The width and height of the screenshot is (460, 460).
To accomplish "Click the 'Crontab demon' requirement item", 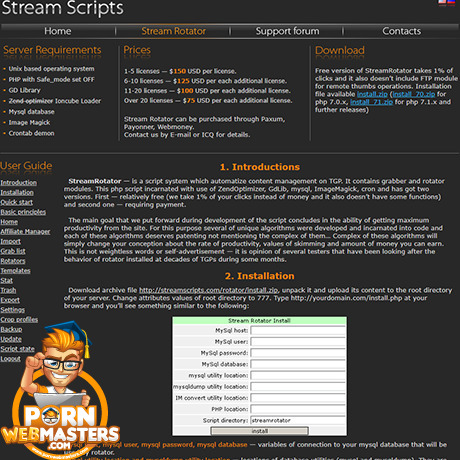I will [31, 133].
